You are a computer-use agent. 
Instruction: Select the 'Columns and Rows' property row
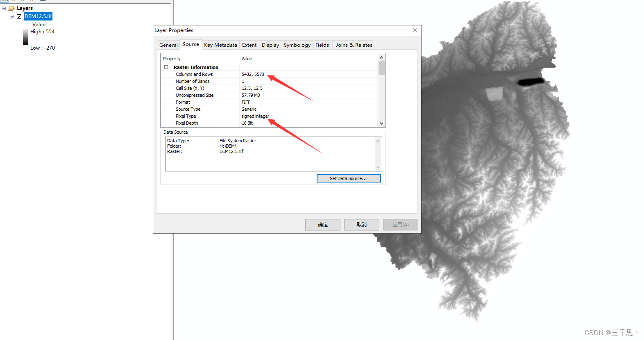269,74
